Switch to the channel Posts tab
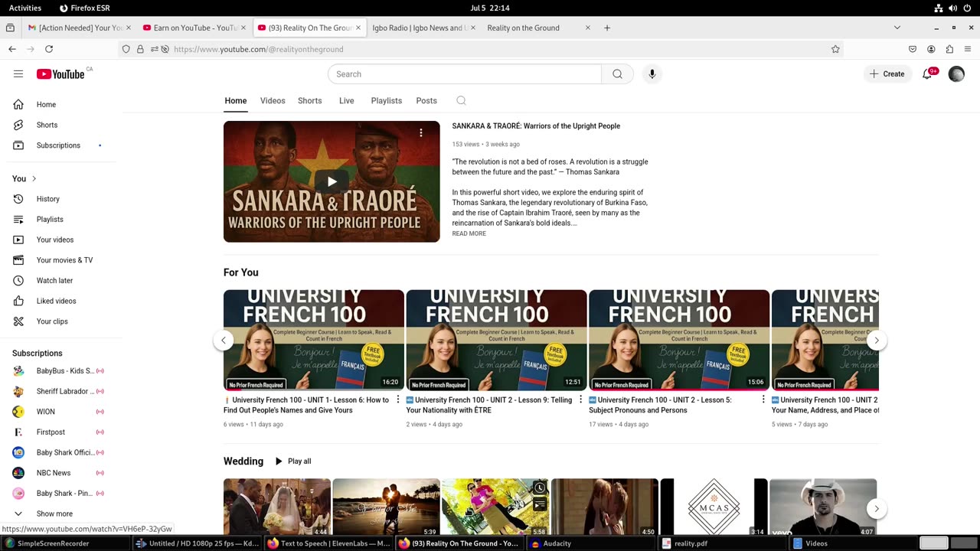The width and height of the screenshot is (980, 551). click(x=426, y=101)
